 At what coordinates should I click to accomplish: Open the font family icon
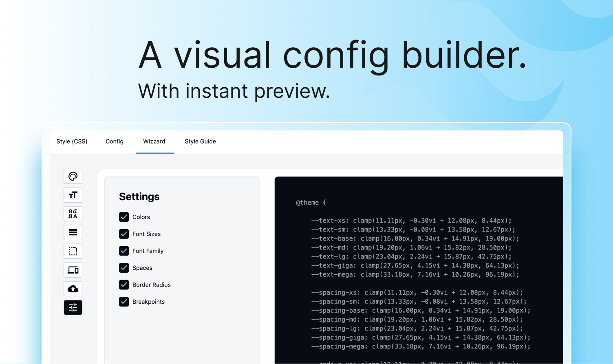click(x=73, y=214)
